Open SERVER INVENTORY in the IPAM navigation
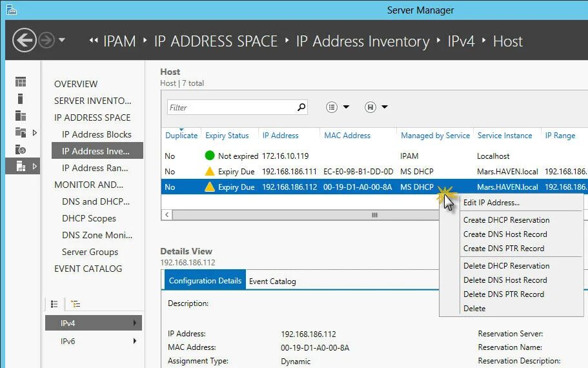588x368 pixels. pyautogui.click(x=93, y=101)
